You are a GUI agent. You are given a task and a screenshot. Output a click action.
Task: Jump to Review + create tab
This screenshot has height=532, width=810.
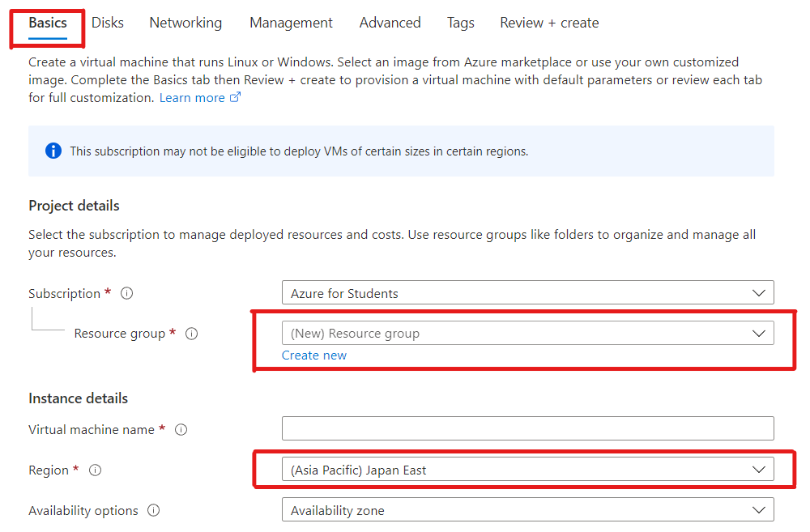549,23
